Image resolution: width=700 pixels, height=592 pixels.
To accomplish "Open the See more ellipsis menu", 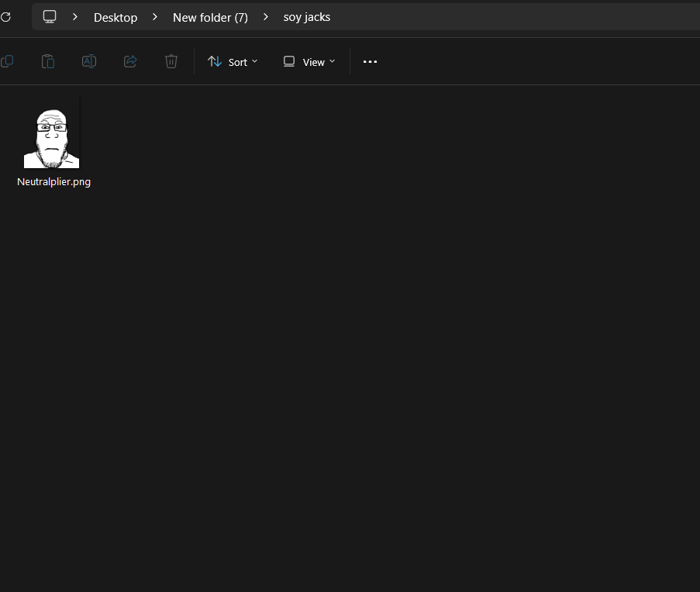I will point(370,61).
